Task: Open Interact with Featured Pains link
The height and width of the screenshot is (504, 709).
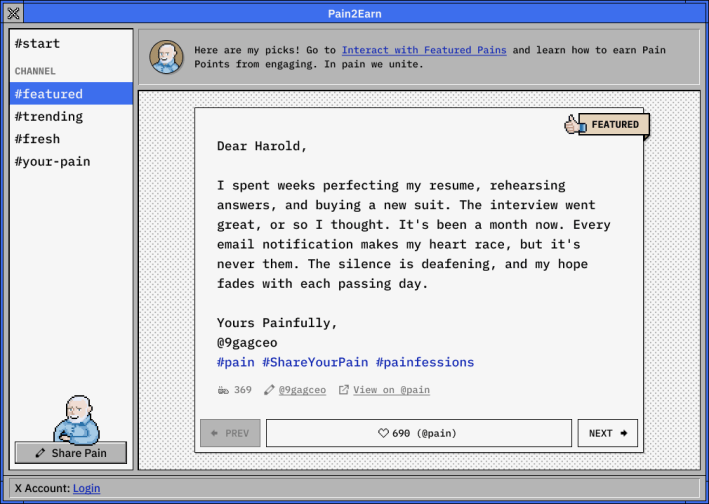Action: pos(423,50)
